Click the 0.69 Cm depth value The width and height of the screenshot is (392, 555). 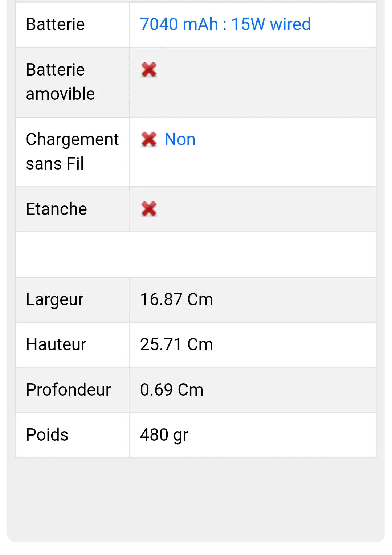point(172,390)
